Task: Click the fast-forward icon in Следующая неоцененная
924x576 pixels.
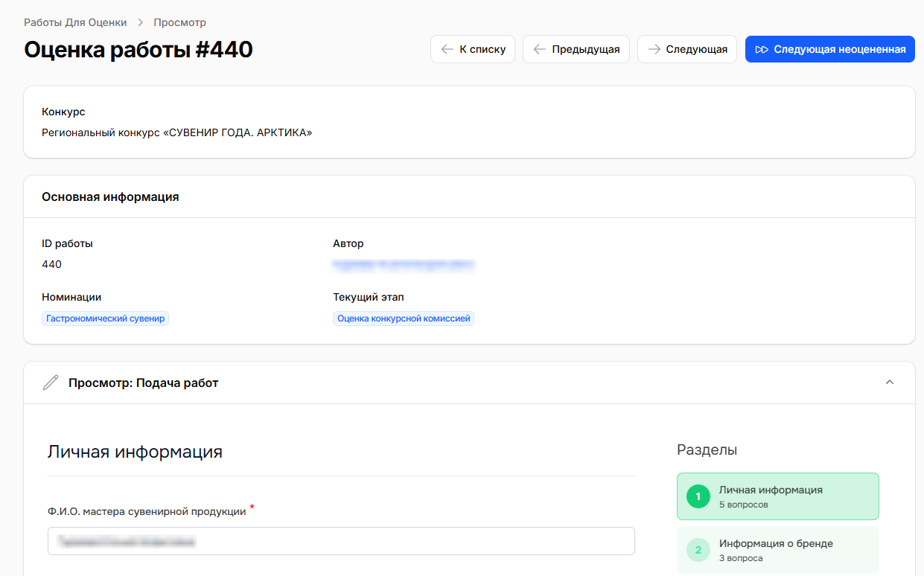Action: point(762,50)
